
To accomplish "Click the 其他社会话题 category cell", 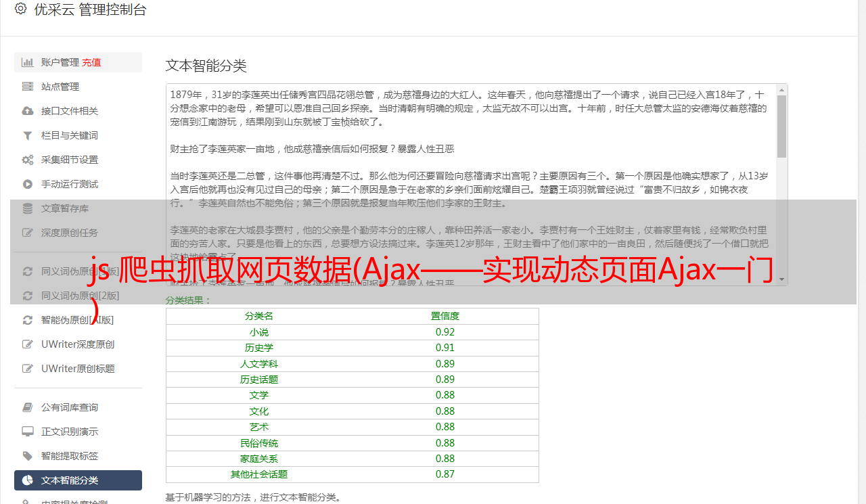I will [259, 474].
